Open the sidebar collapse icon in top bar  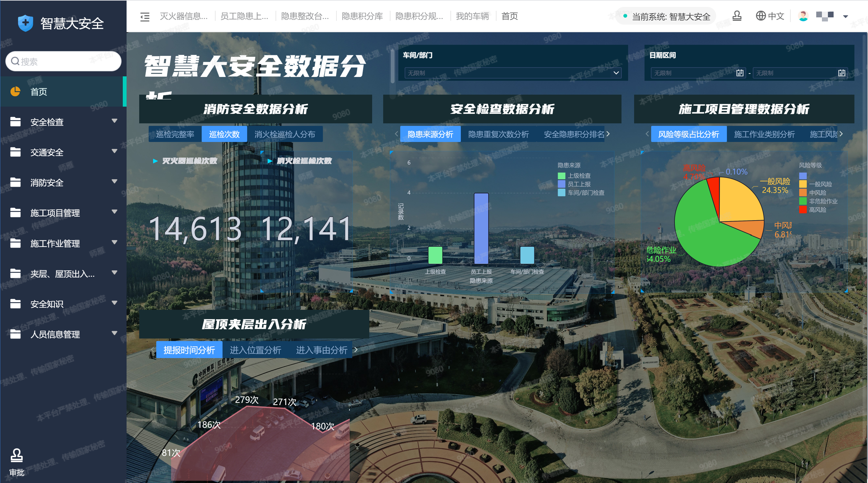[145, 16]
